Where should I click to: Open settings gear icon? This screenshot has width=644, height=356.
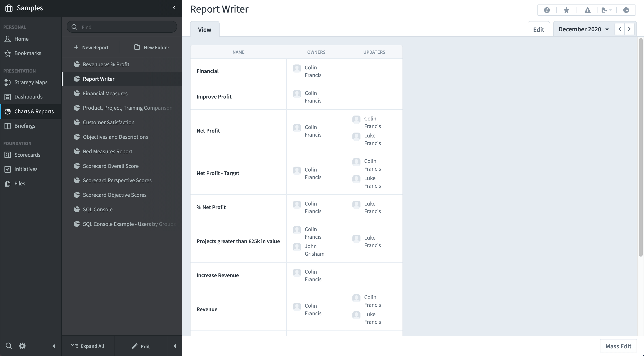pos(22,346)
